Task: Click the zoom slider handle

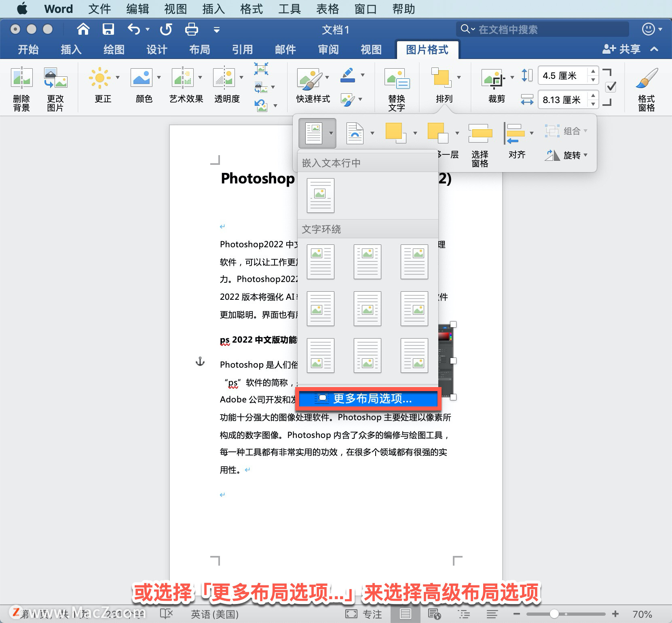Action: [554, 614]
